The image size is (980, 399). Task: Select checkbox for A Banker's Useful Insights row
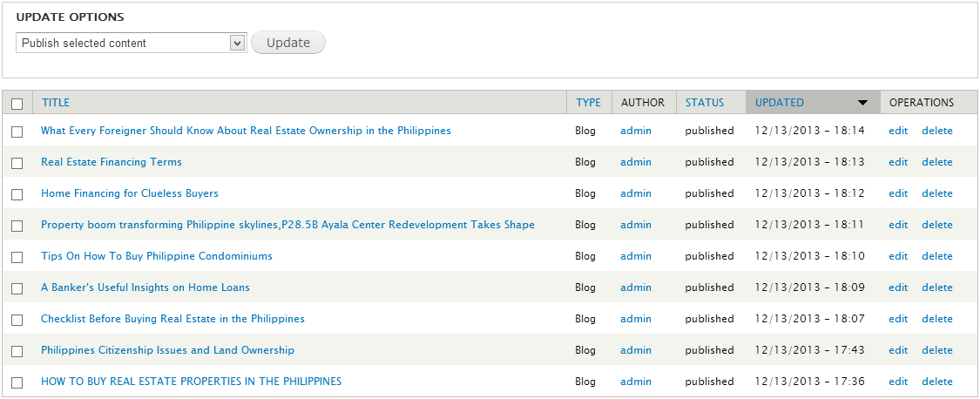[17, 288]
